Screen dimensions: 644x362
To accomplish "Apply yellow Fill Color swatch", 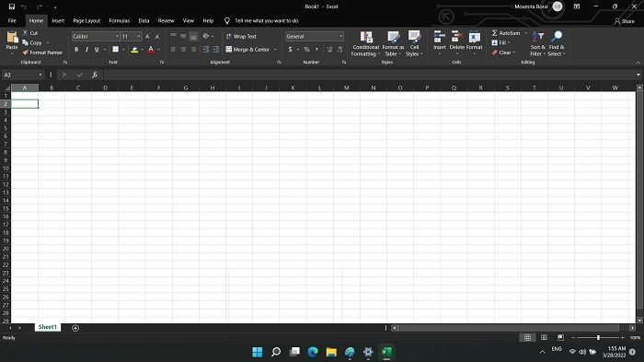I will pyautogui.click(x=134, y=50).
